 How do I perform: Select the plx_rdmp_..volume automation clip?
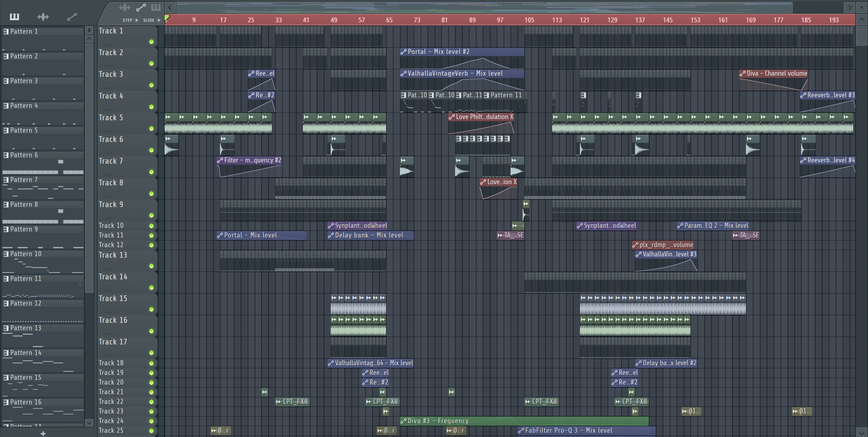663,245
